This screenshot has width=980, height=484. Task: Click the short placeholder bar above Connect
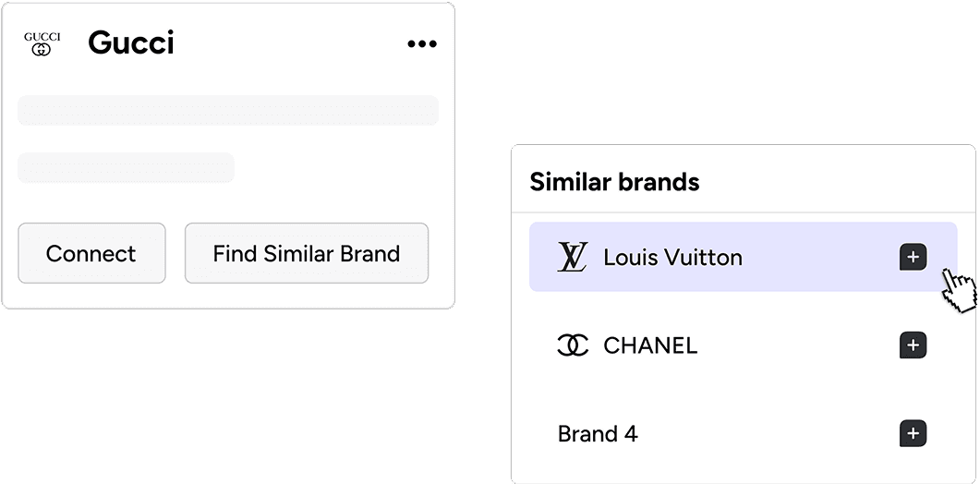(x=127, y=167)
